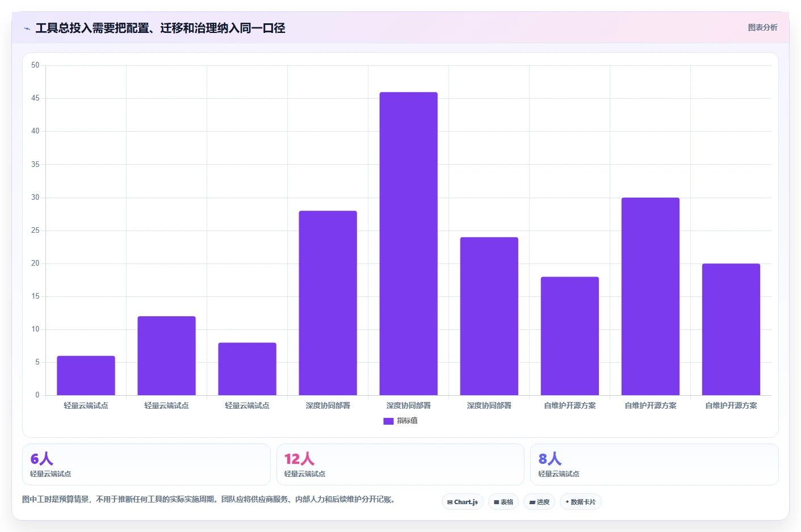The image size is (801, 532).
Task: Click the 进度 chip
Action: (539, 502)
